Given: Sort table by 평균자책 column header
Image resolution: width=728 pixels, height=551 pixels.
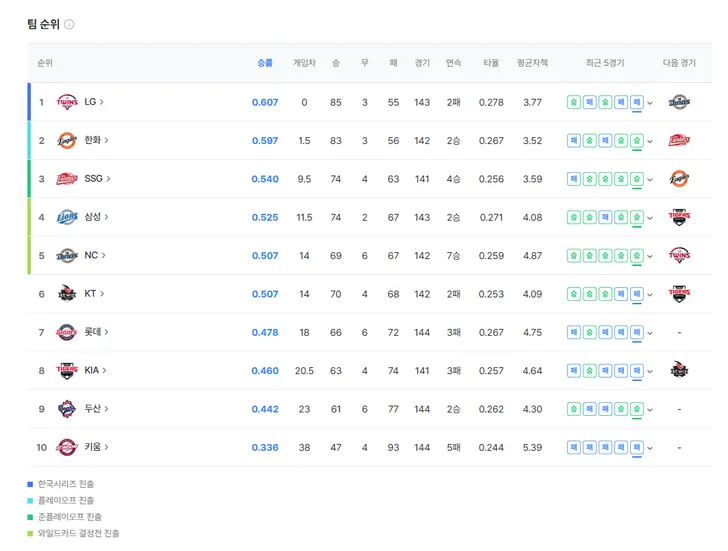Looking at the screenshot, I should click(x=533, y=63).
